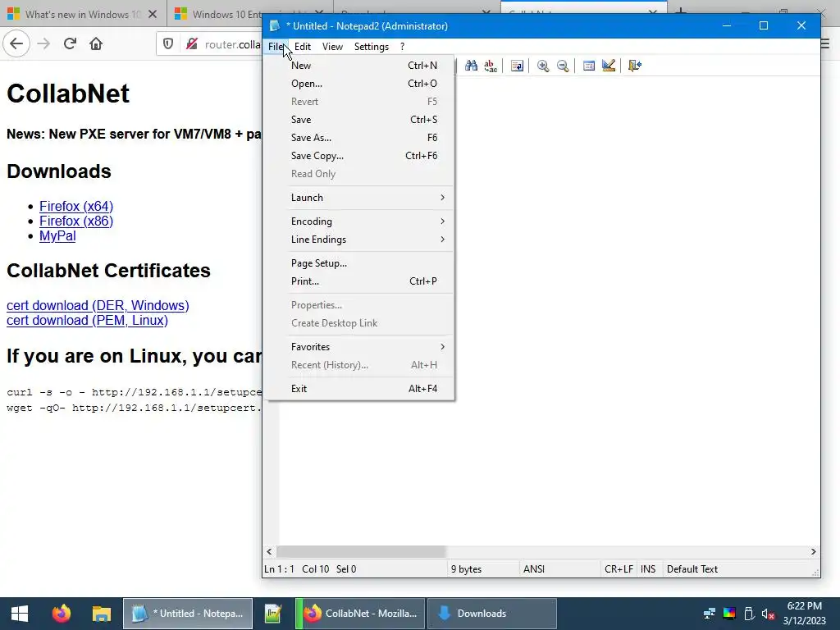Click the Firefox forward arrow button

click(x=43, y=44)
